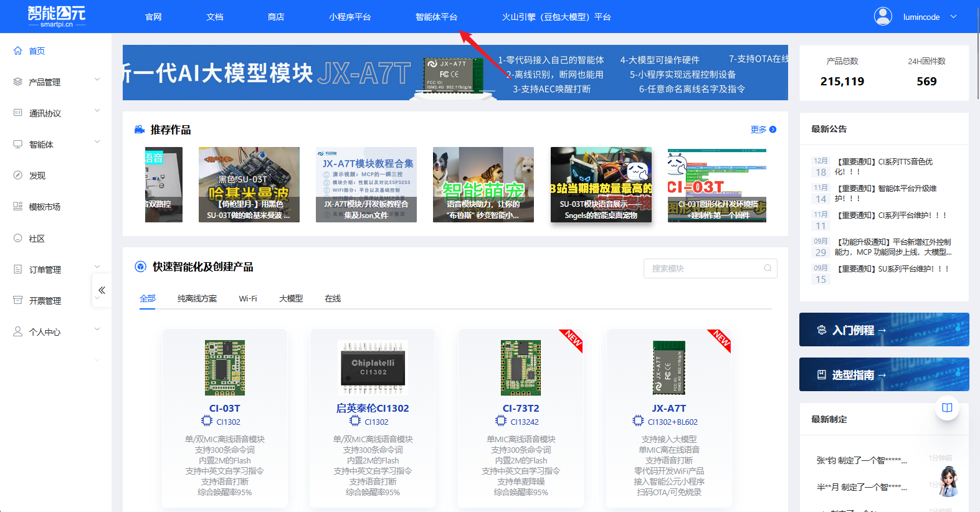
Task: Click the 通讯协议 sidebar icon
Action: (18, 113)
